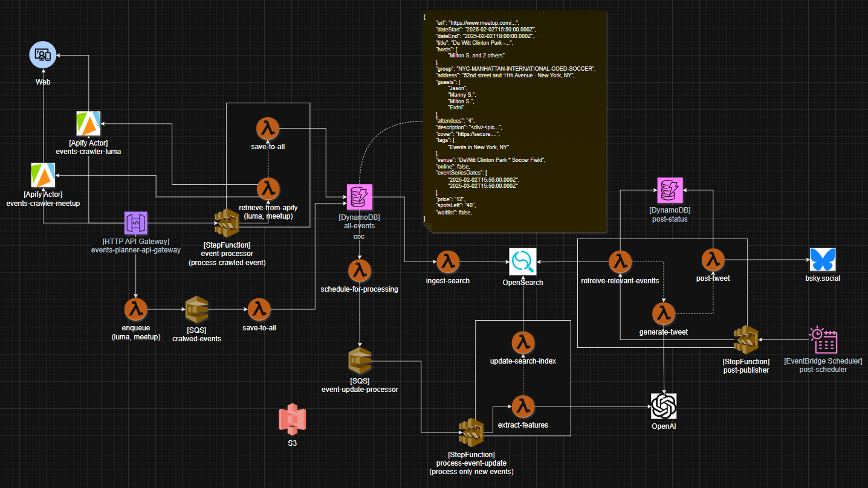
Task: Click the EventBridge Scheduler calendar icon
Action: [823, 340]
